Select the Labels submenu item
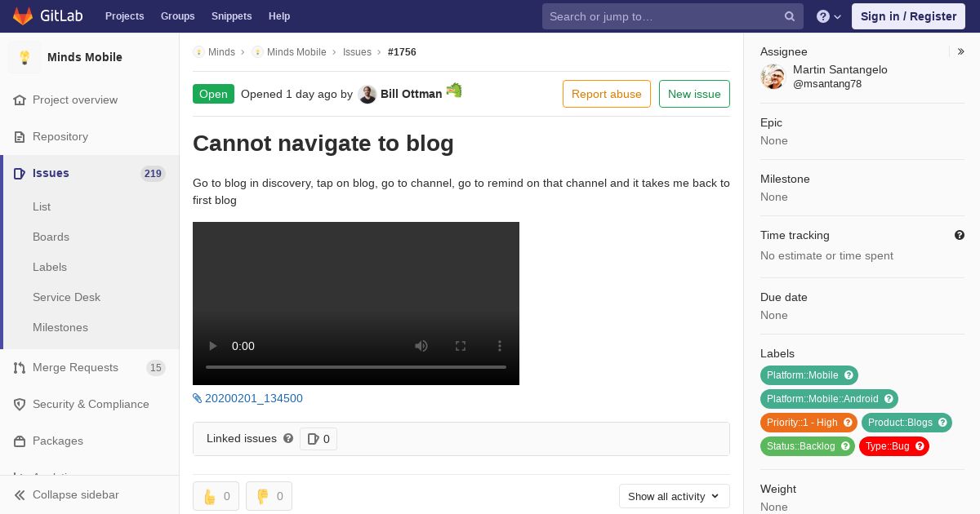980x514 pixels. [50, 267]
